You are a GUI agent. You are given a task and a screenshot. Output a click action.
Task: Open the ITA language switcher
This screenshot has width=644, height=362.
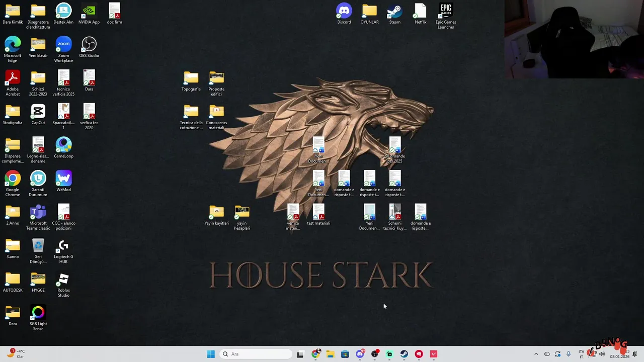coord(582,354)
